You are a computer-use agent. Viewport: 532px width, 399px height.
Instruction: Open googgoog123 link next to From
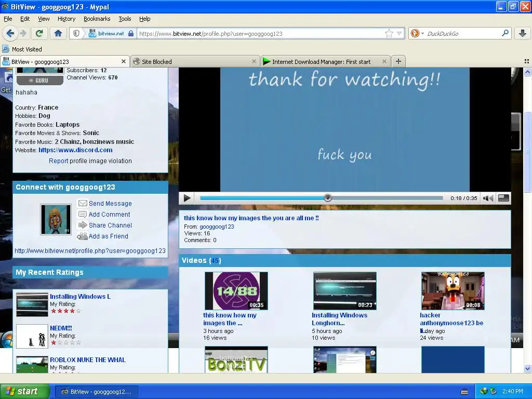[x=217, y=227]
